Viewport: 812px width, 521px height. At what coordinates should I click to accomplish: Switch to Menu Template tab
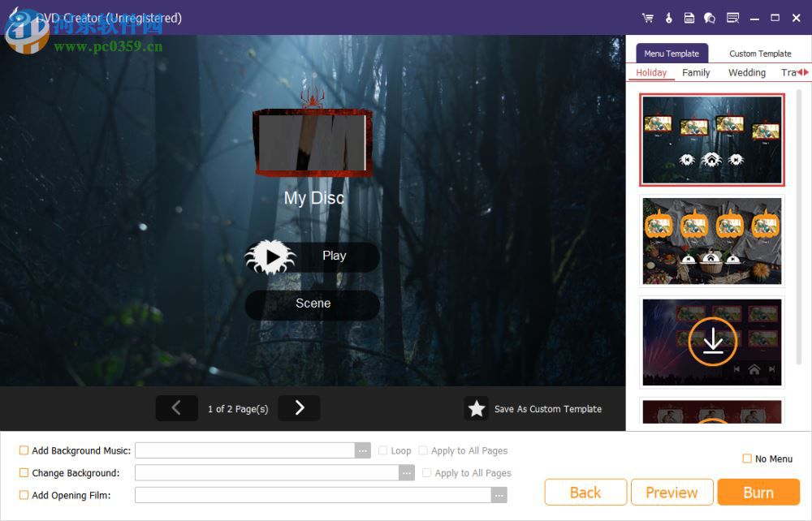[x=672, y=54]
